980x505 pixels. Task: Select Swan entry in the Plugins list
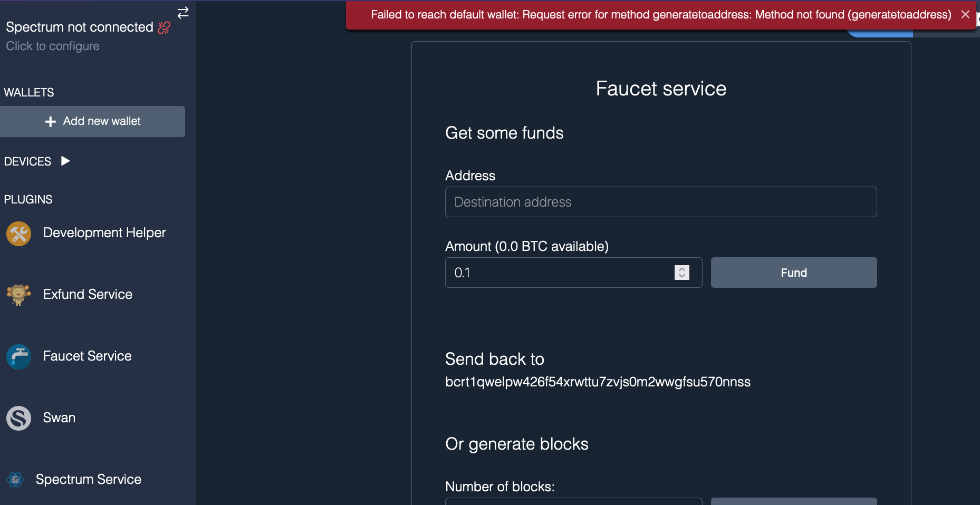click(59, 418)
